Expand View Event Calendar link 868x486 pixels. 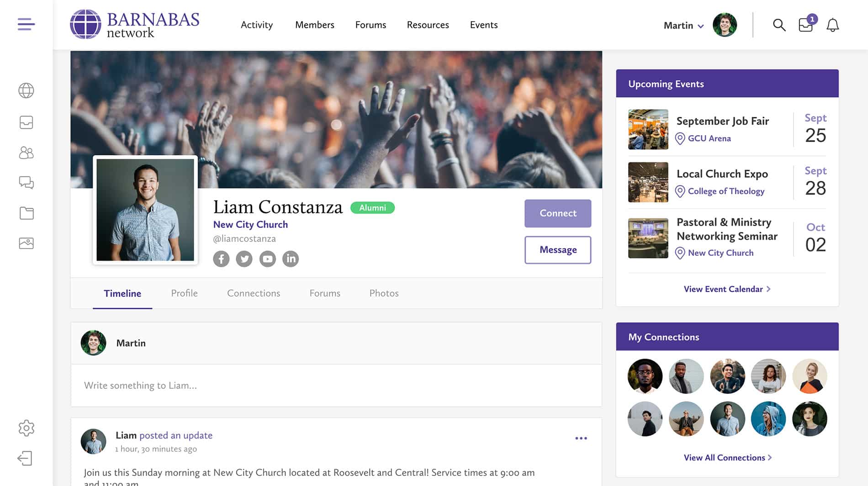click(727, 289)
